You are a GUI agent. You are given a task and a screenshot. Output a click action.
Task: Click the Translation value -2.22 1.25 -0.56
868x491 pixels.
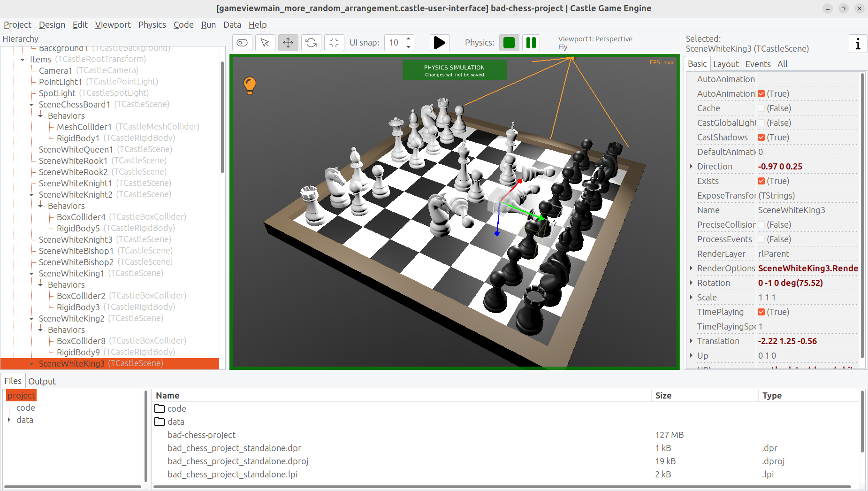[x=808, y=341]
